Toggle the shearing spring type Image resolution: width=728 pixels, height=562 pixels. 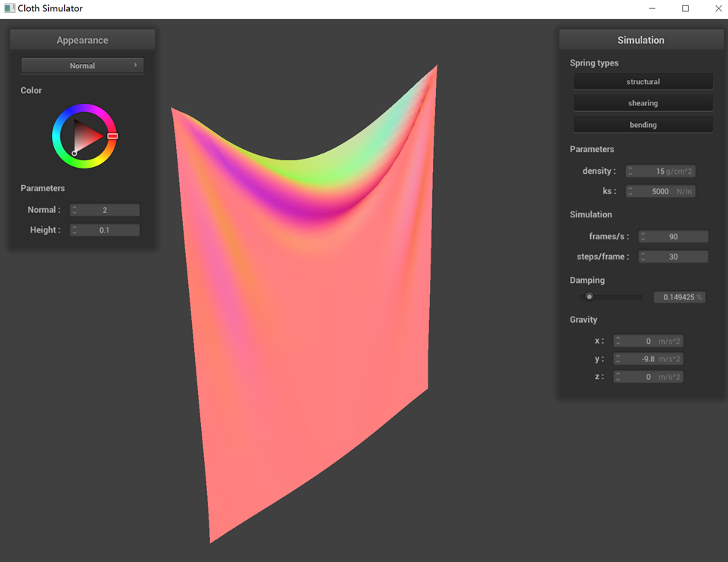(643, 103)
